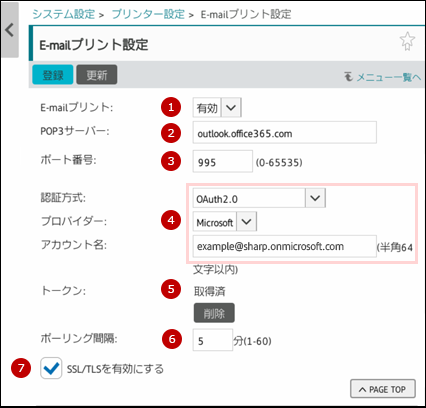The image size is (426, 408).
Task: Click the return icon beside メニュー一覧へ
Action: (x=348, y=77)
